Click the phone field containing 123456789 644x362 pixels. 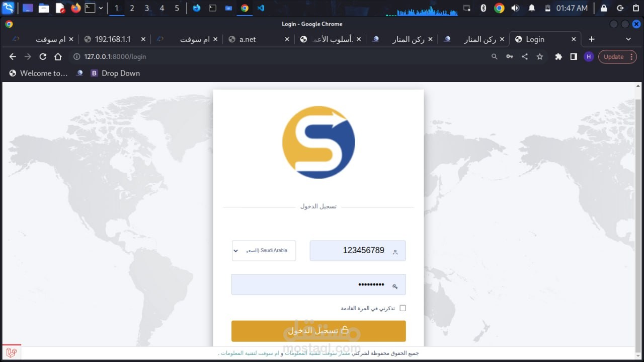point(358,251)
